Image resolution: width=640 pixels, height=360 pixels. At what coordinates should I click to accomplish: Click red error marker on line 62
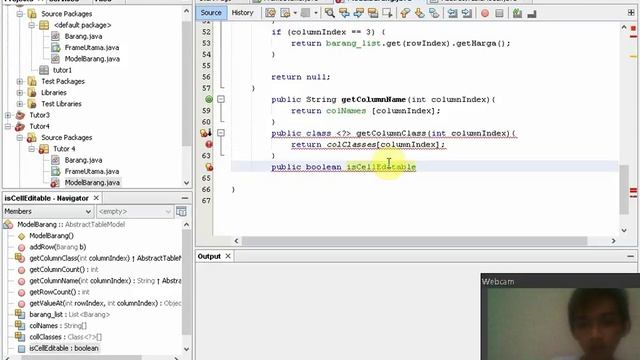pyautogui.click(x=209, y=144)
